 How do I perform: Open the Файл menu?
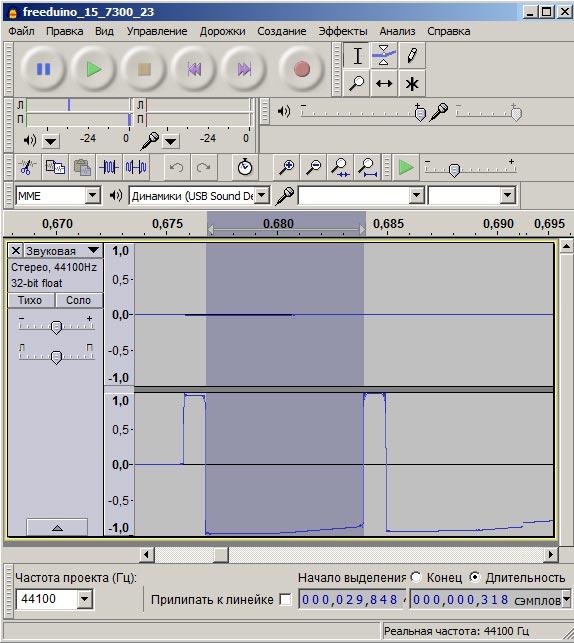point(21,31)
